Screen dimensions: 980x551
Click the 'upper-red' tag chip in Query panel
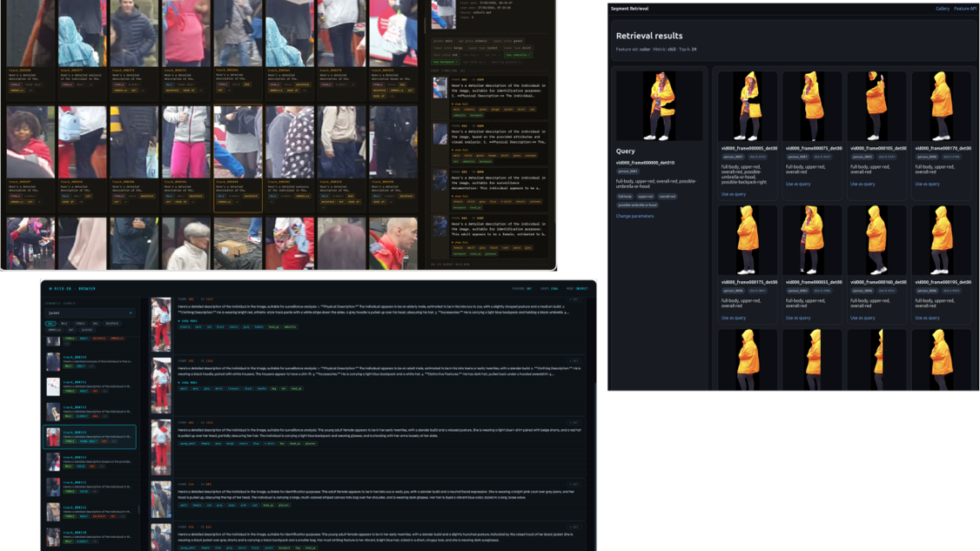coord(646,197)
